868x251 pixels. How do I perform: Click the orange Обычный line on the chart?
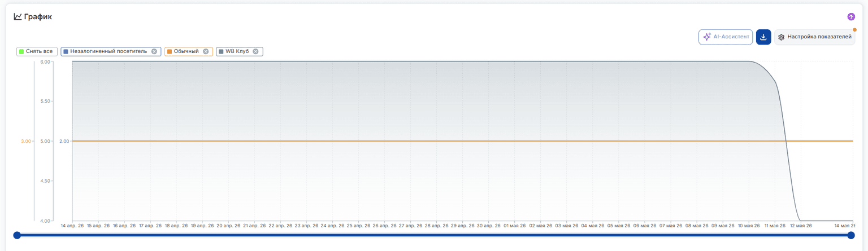click(396, 141)
